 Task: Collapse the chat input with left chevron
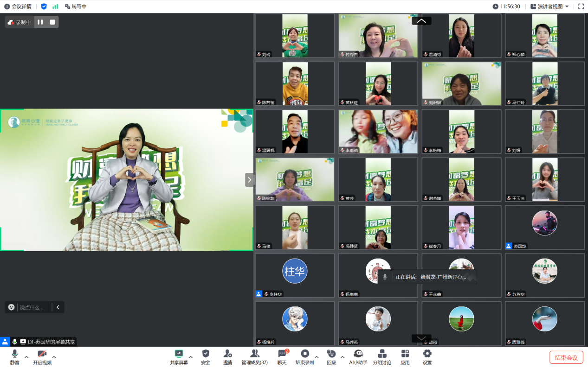58,307
